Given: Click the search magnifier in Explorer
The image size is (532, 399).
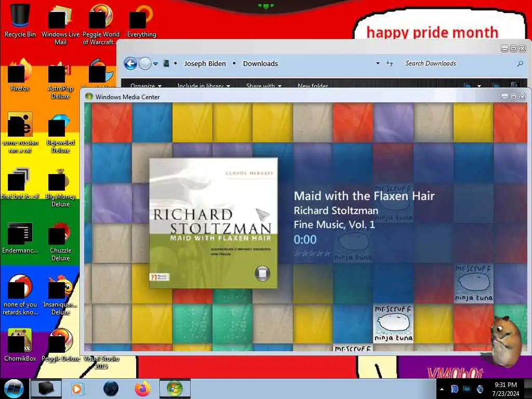Looking at the screenshot, I should [x=520, y=63].
